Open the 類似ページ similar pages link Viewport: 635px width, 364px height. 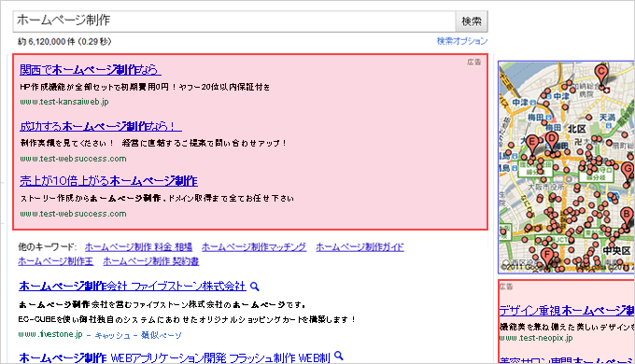(162, 335)
